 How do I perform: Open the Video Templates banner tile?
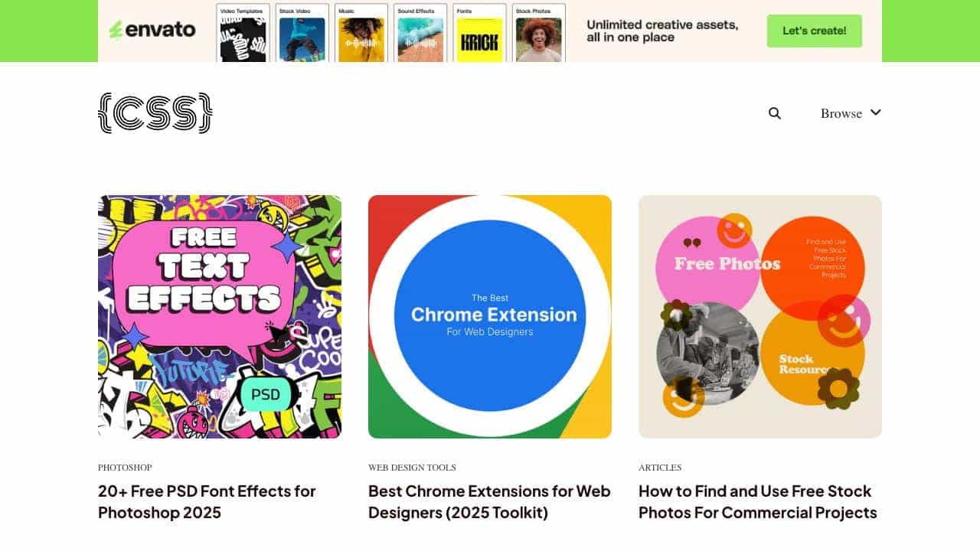(x=243, y=33)
